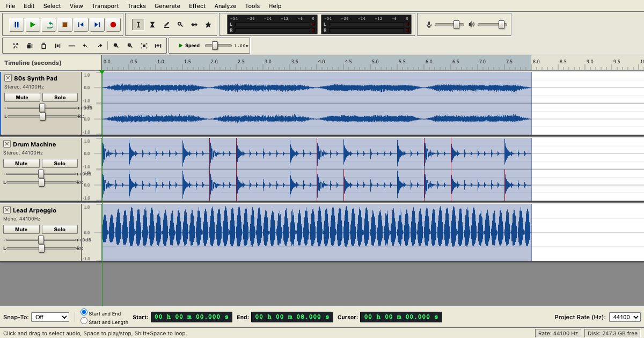
Task: Click the Silence audio icon
Action: click(71, 46)
